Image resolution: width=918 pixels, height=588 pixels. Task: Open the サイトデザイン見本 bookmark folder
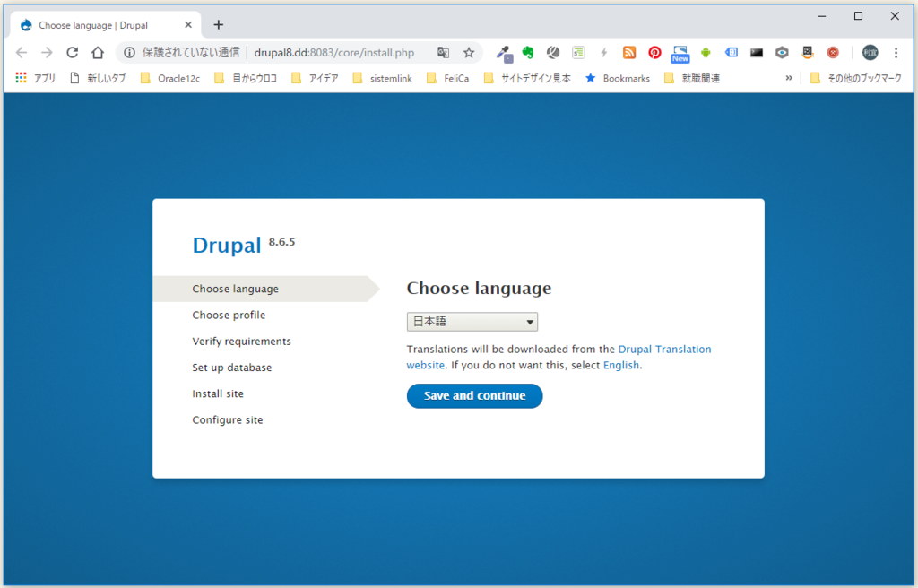527,78
